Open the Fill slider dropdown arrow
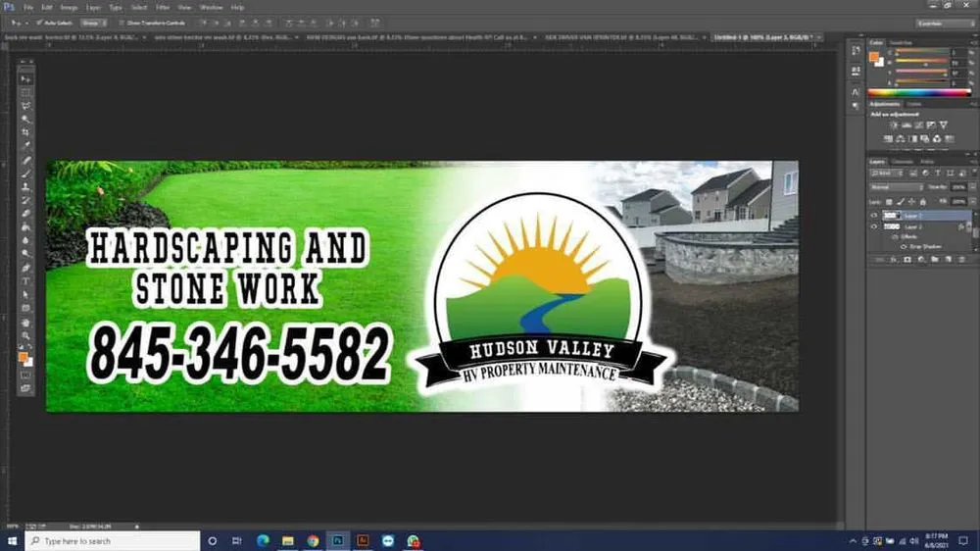The width and height of the screenshot is (980, 551). point(972,201)
